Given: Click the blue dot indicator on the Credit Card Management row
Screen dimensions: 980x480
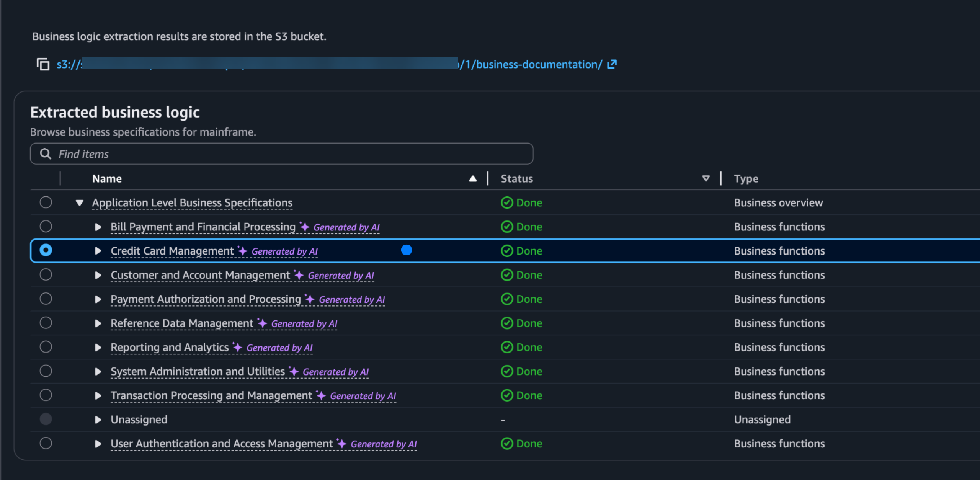Looking at the screenshot, I should click(x=407, y=250).
